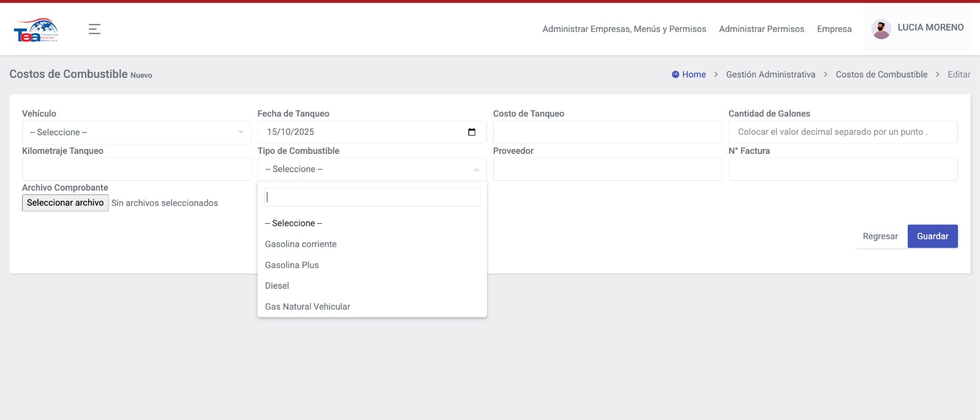
Task: Collapse the Tipo de Combustible dropdown
Action: [x=371, y=169]
